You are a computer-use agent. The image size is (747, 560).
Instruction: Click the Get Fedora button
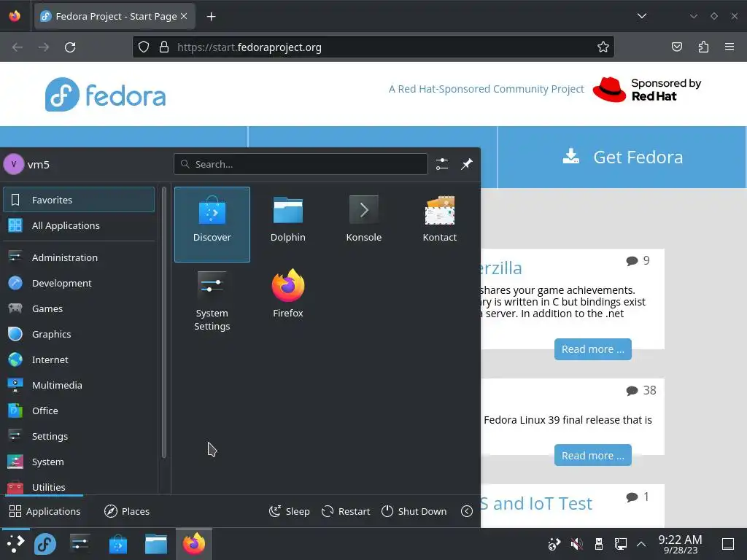point(622,157)
